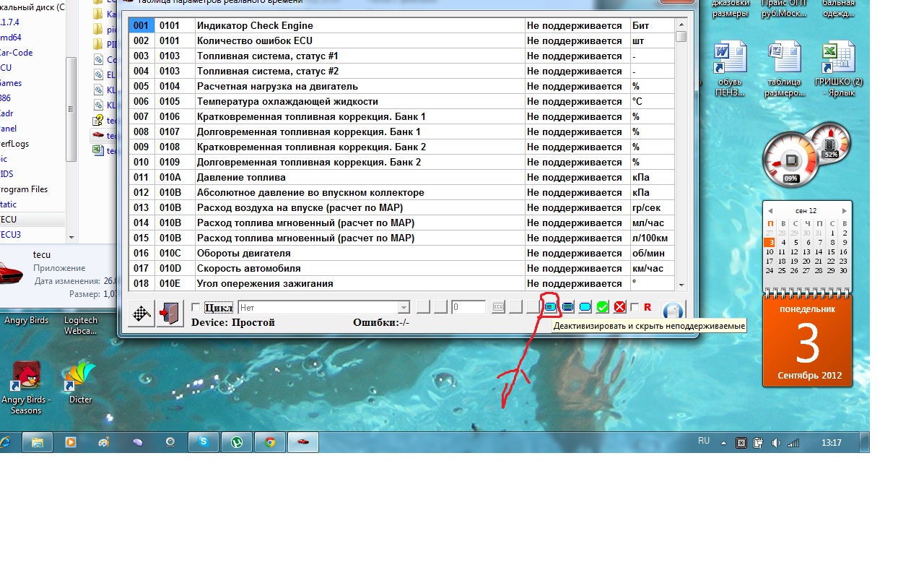Go to next month in calendar gadget

click(x=845, y=211)
